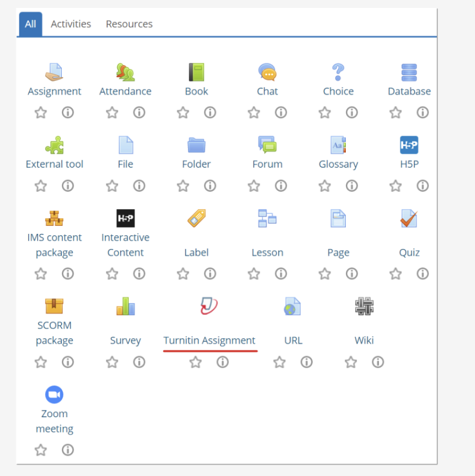The width and height of the screenshot is (475, 476).
Task: Select the URL globe icon
Action: 292,306
